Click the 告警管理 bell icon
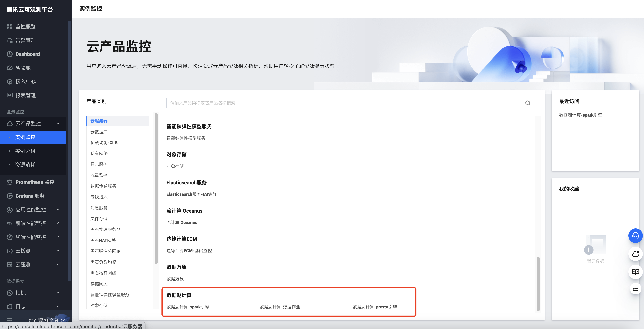 click(x=10, y=40)
